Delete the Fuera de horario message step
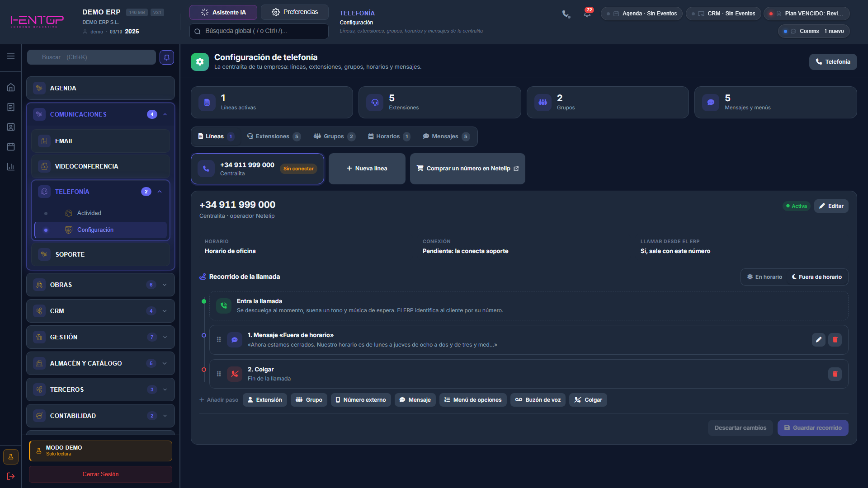This screenshot has width=868, height=488. click(x=835, y=340)
